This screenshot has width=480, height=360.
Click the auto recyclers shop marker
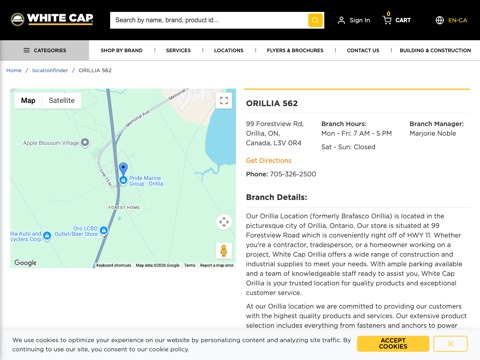pyautogui.click(x=47, y=236)
